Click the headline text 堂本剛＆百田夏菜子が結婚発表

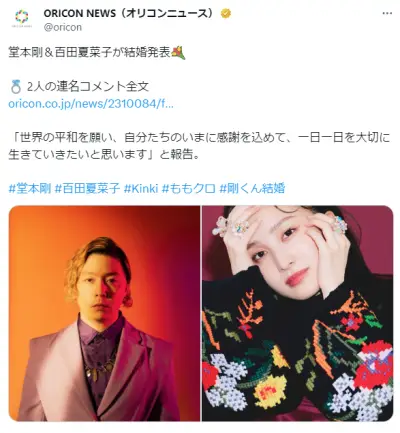90,53
